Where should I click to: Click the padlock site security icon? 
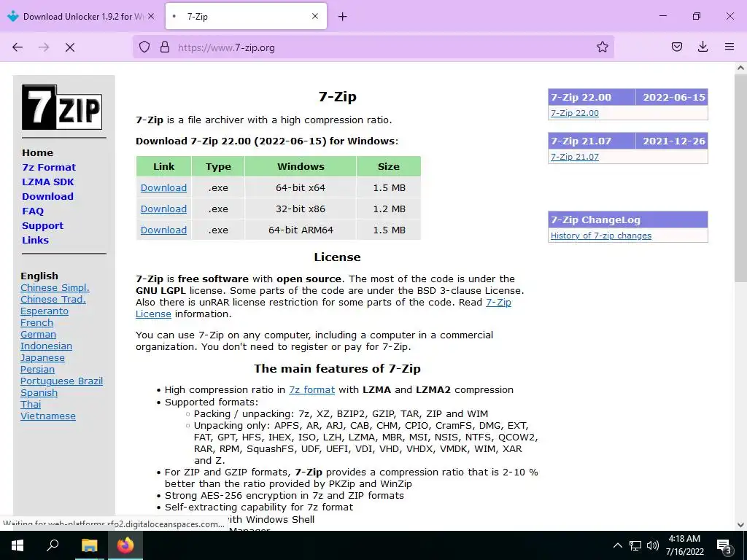[x=165, y=47]
